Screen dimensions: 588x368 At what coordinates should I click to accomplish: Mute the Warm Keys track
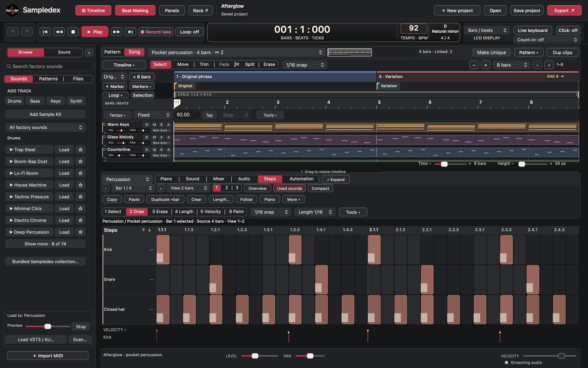(154, 125)
